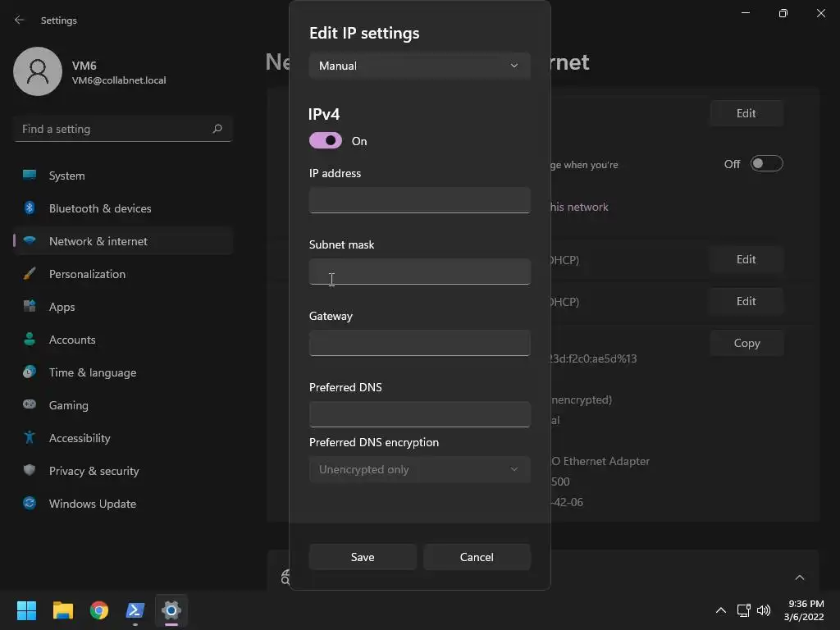Click the Windows Update sync icon
This screenshot has width=840, height=630.
coord(30,504)
